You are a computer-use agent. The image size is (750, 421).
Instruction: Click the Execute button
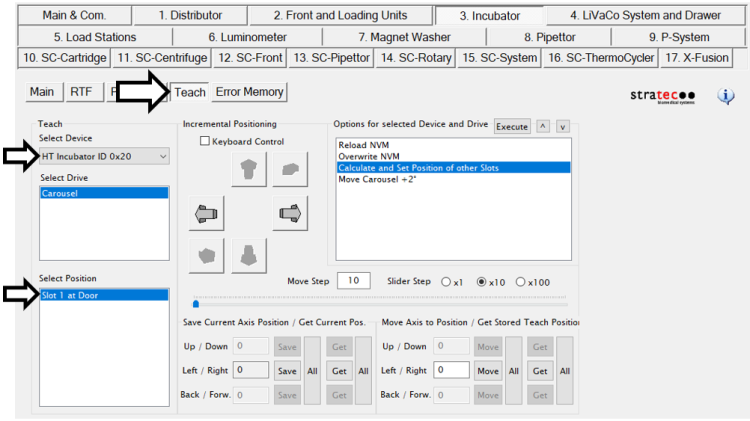pyautogui.click(x=512, y=126)
